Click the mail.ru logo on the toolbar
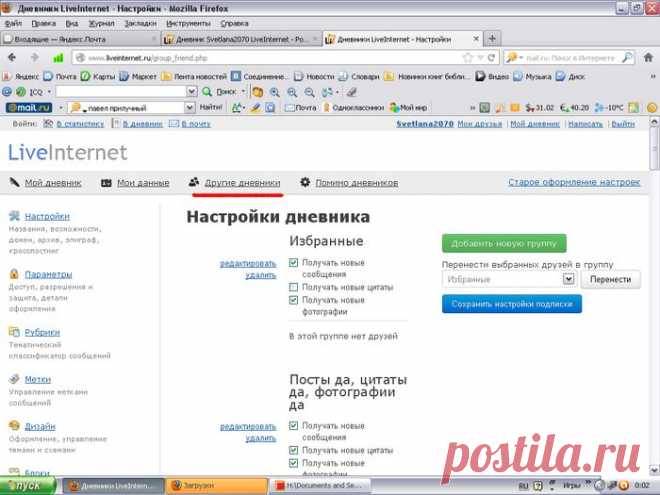 pyautogui.click(x=29, y=108)
